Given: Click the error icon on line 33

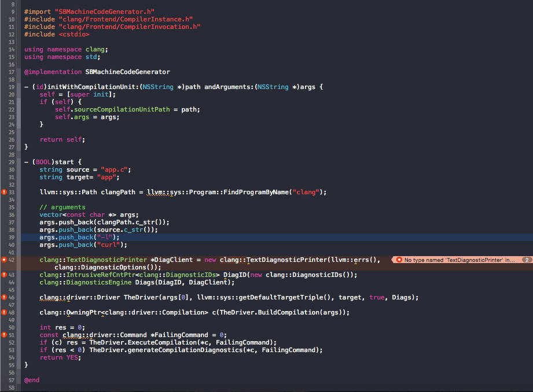Looking at the screenshot, I should click(4, 192).
